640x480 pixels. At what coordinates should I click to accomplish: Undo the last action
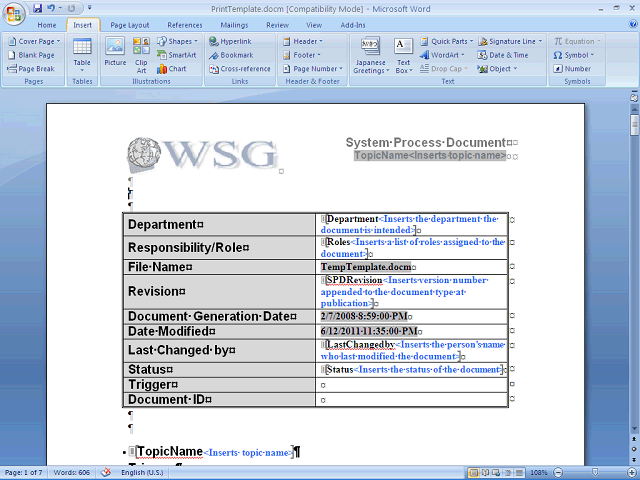point(51,8)
